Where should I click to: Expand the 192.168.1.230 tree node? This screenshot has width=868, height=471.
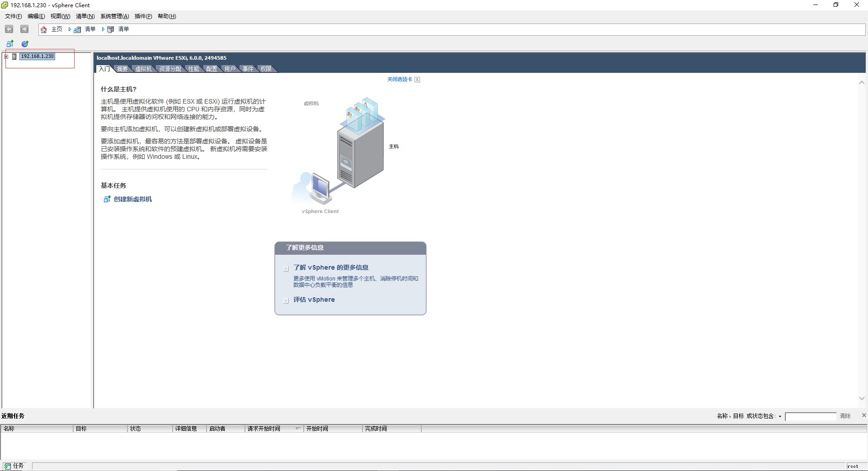[6, 57]
